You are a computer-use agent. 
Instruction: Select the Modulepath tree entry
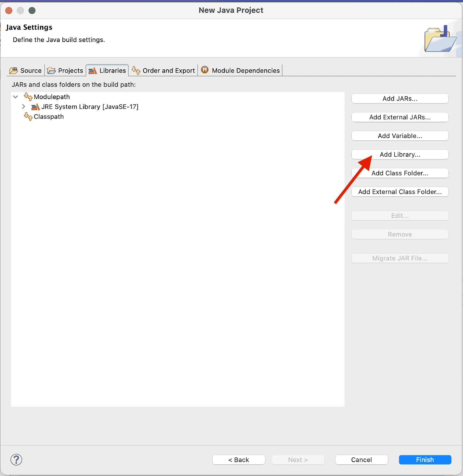[52, 97]
